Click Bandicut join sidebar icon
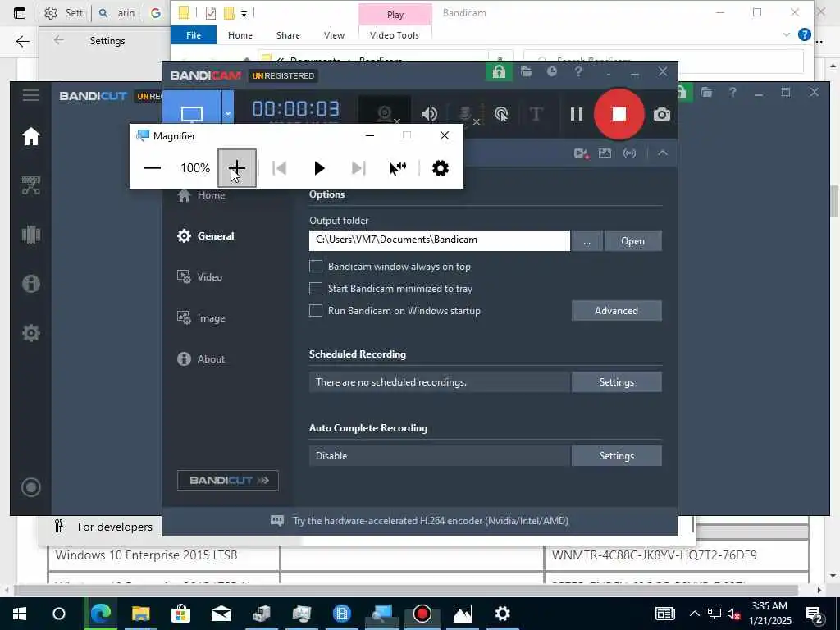This screenshot has width=840, height=630. [31, 235]
